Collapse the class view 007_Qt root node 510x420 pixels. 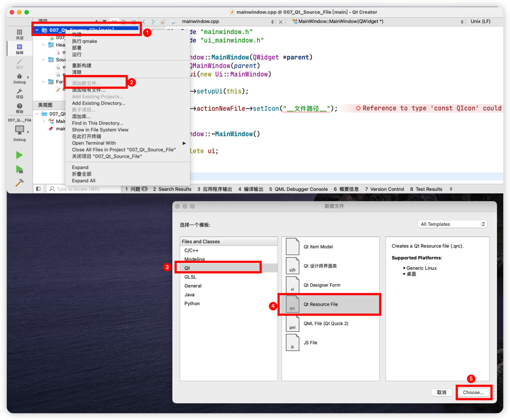click(x=37, y=114)
